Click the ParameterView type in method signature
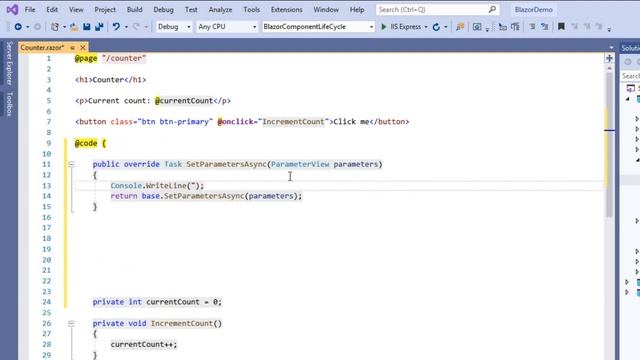The height and width of the screenshot is (360, 640). pyautogui.click(x=300, y=164)
